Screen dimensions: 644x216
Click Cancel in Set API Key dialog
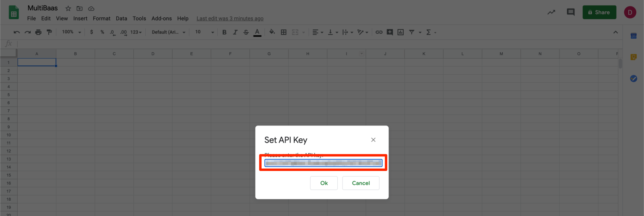[361, 183]
